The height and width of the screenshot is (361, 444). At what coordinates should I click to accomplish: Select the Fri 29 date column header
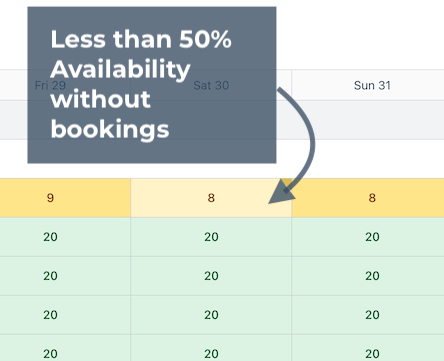65,85
